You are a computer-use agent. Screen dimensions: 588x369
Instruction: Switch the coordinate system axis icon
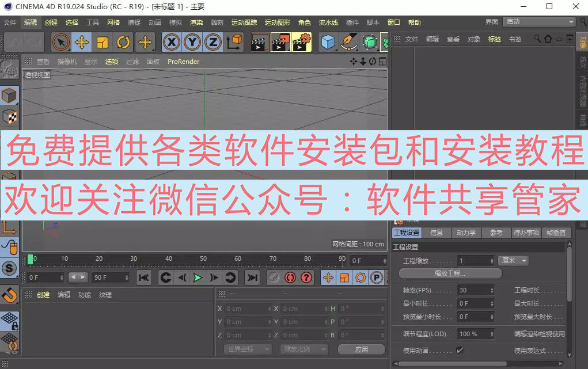pyautogui.click(x=234, y=42)
